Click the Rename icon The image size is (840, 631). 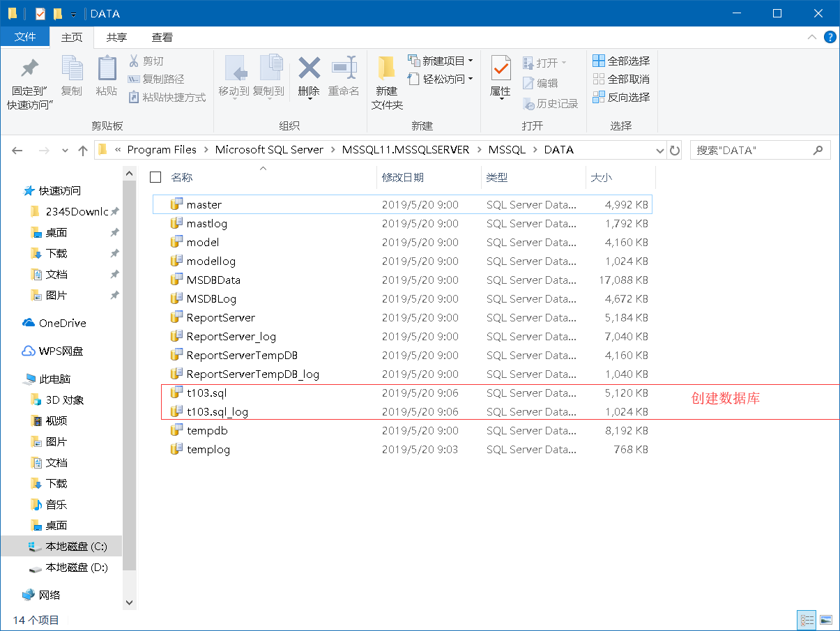(344, 68)
